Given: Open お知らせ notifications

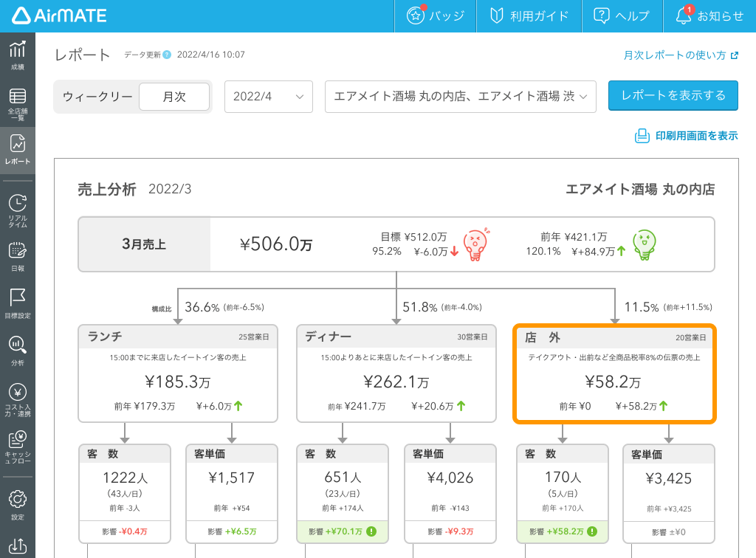Looking at the screenshot, I should [709, 16].
